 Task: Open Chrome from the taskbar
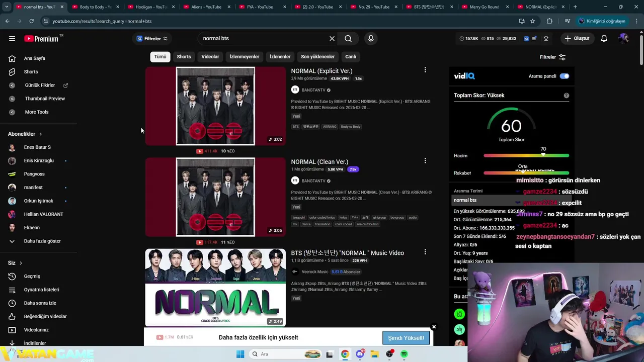[x=345, y=354]
